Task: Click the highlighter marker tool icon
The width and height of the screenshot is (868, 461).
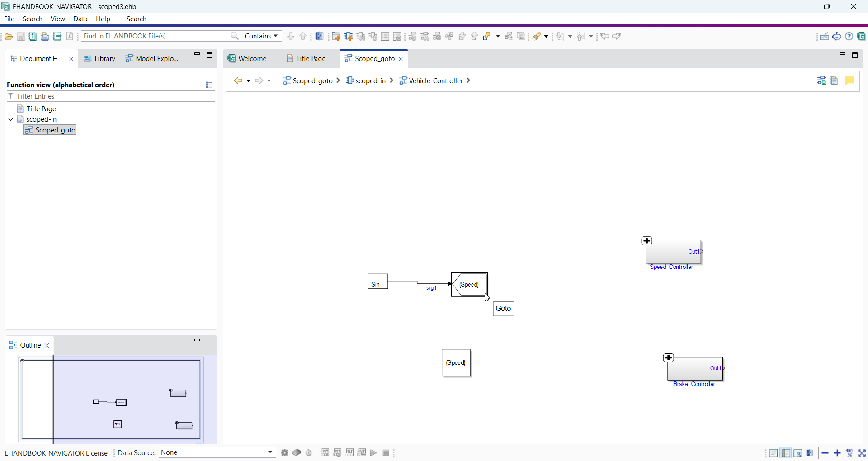Action: click(x=537, y=37)
